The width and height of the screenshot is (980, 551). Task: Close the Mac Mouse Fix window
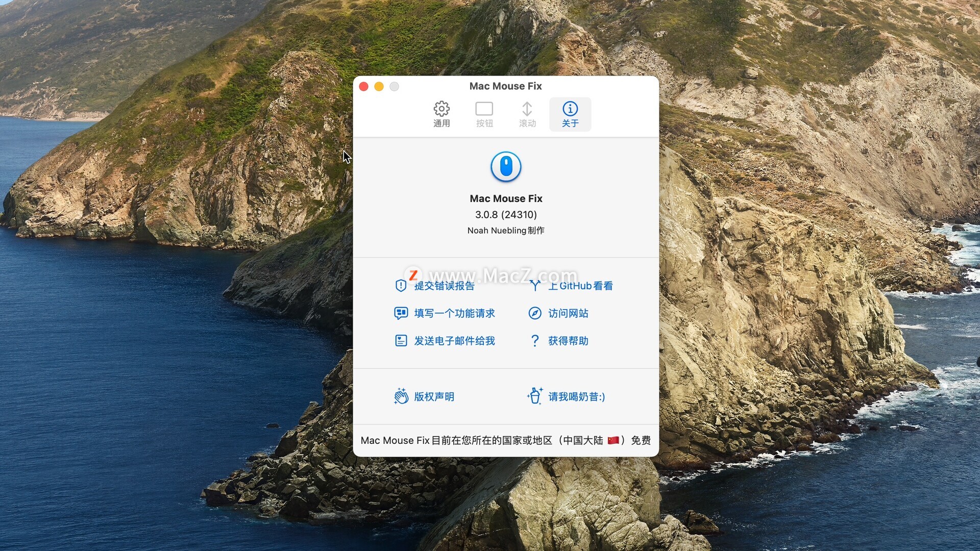tap(363, 86)
